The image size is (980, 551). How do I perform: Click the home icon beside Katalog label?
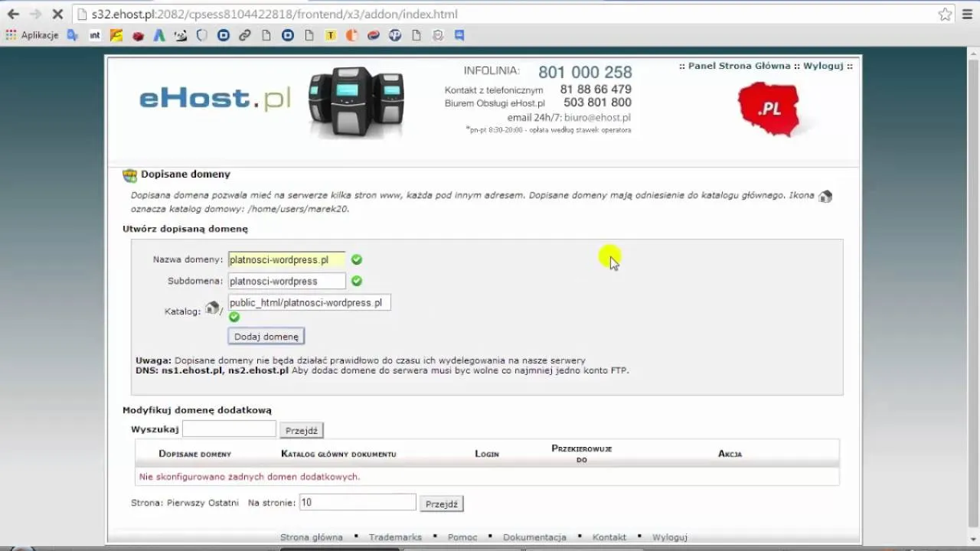[x=212, y=308]
